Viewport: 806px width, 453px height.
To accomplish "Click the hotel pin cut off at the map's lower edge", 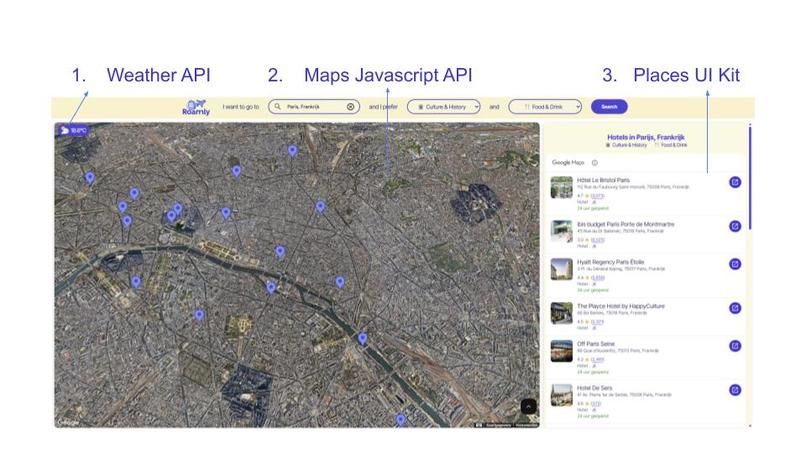I will click(x=400, y=420).
